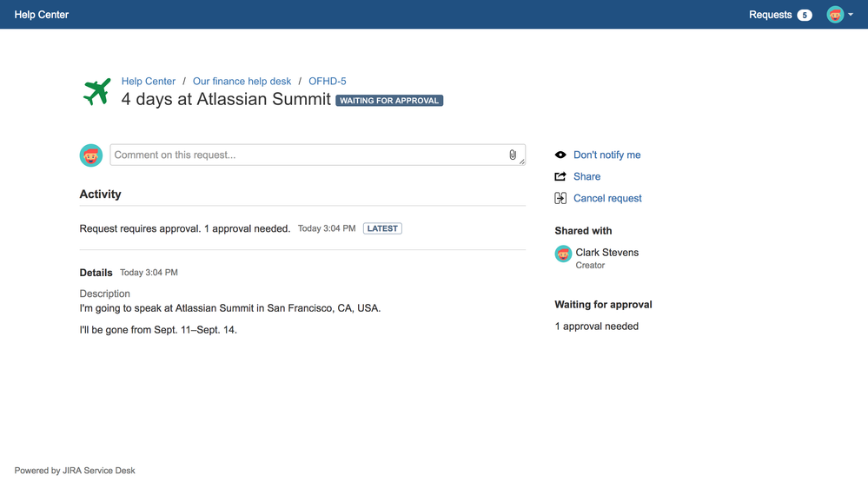Type in Comment on this request field
This screenshot has height=488, width=868.
(304, 155)
